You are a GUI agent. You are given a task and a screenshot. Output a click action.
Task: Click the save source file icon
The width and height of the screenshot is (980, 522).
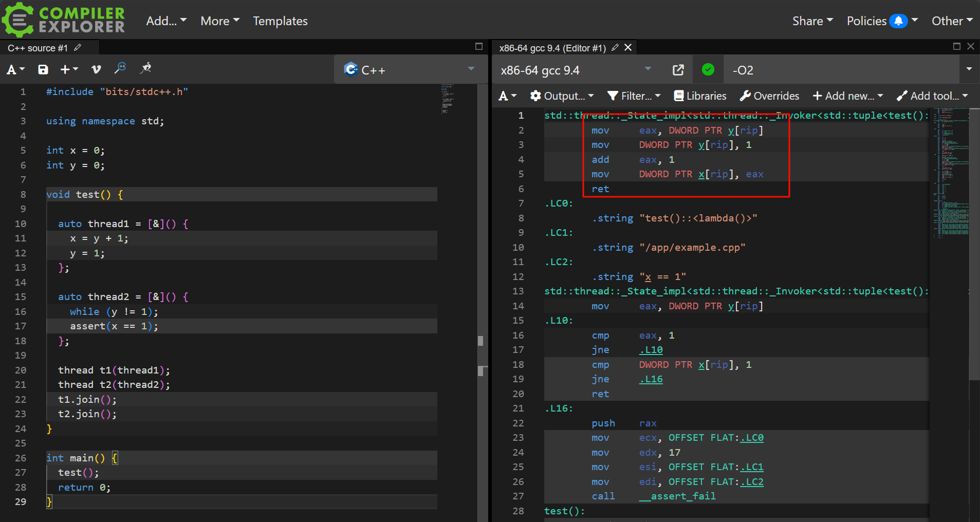click(43, 69)
